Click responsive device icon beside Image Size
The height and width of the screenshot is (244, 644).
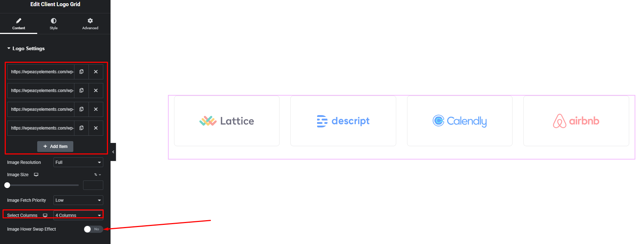36,175
